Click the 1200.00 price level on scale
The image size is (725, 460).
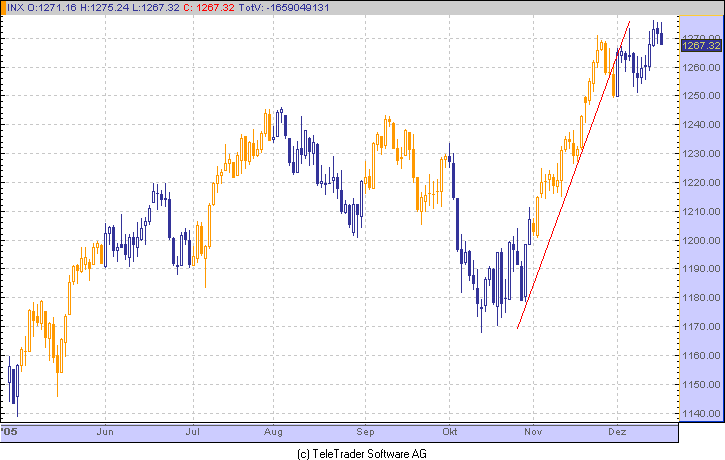pyautogui.click(x=701, y=240)
